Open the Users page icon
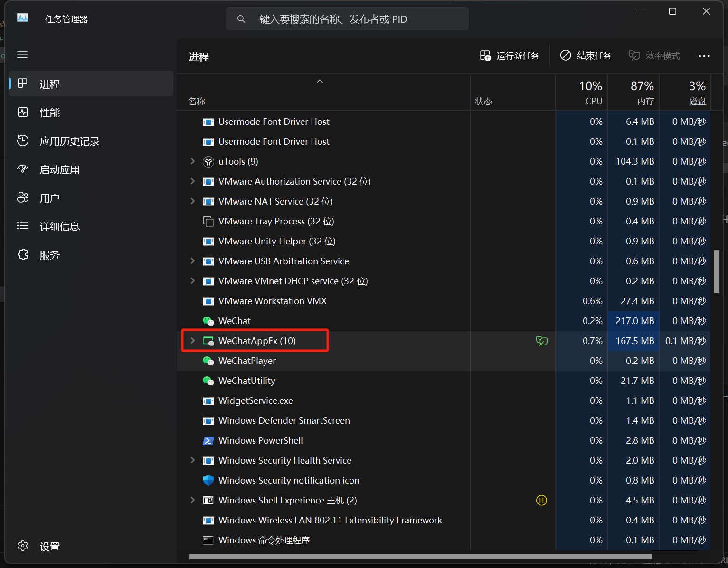Image resolution: width=728 pixels, height=568 pixels. (x=23, y=198)
